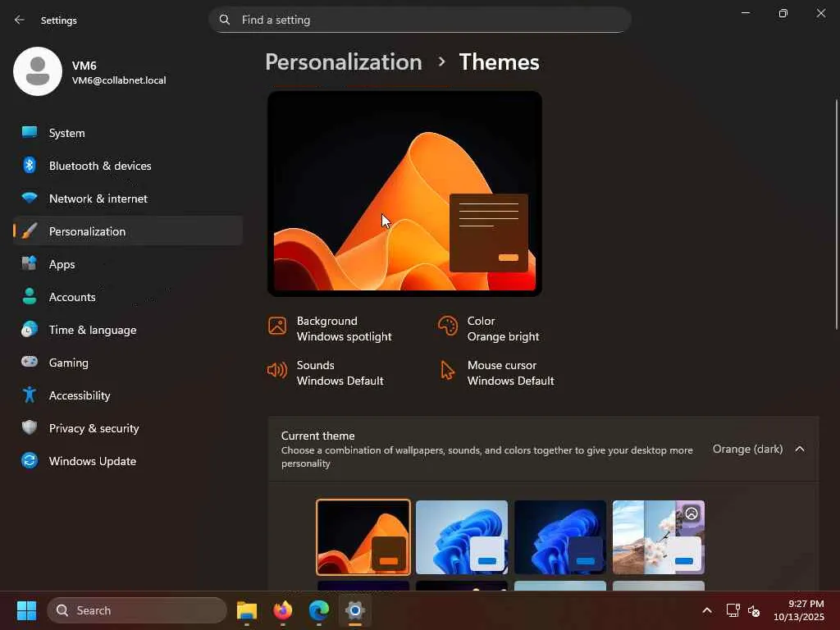Open Network & internet settings
This screenshot has height=630, width=840.
point(127,198)
